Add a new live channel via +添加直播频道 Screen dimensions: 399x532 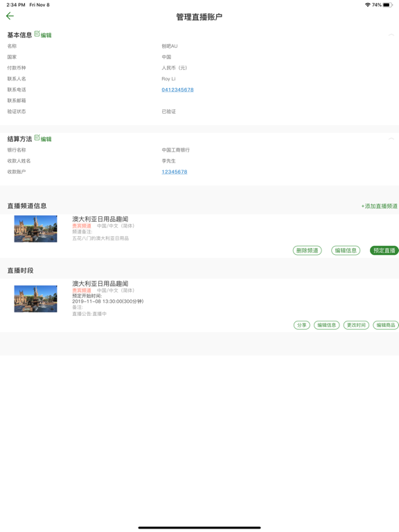[380, 206]
